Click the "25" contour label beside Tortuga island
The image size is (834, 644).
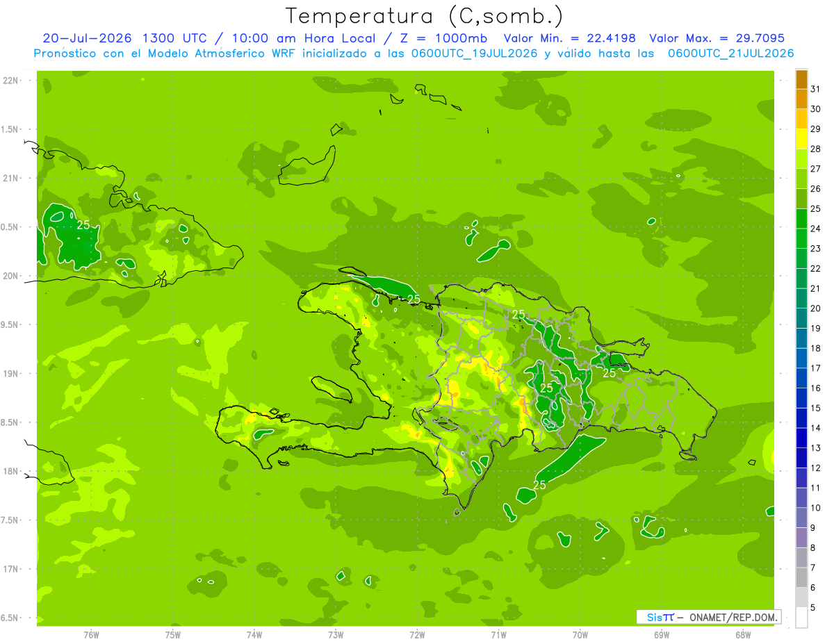(414, 299)
